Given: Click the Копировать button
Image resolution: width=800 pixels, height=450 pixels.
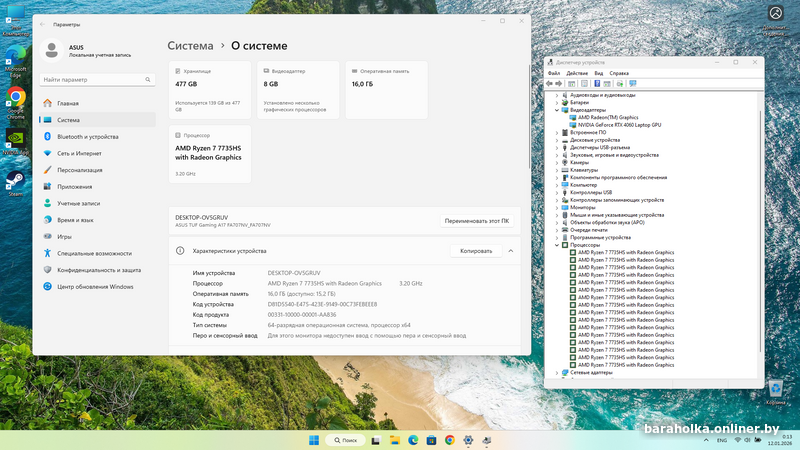Looking at the screenshot, I should point(476,251).
